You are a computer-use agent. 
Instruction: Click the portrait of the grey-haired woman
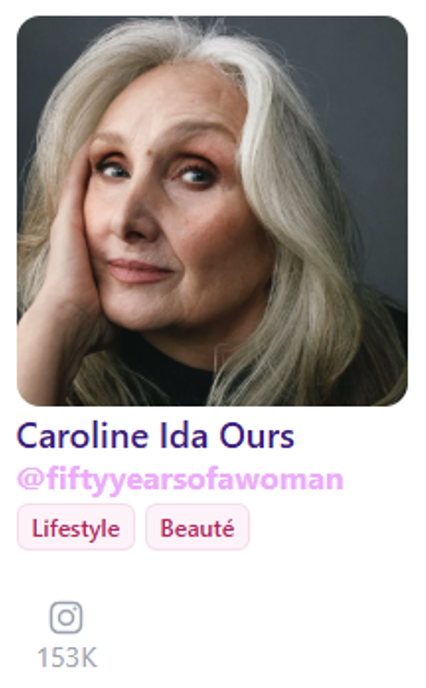212,211
